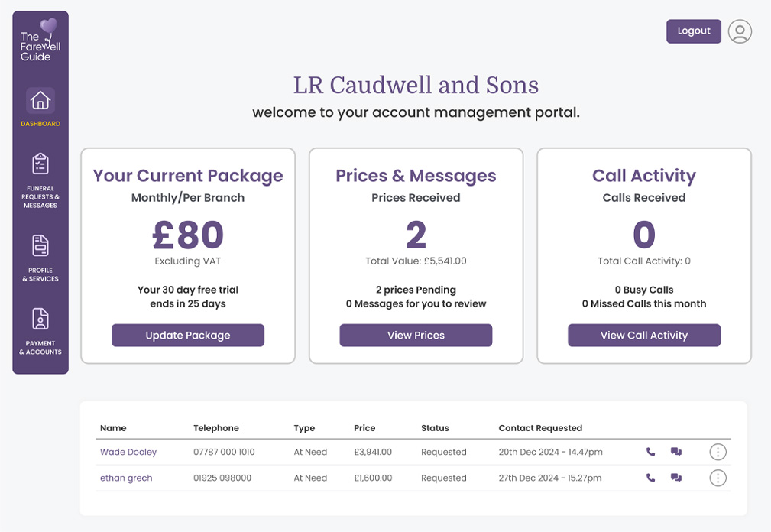Select the Dashboard menu label
The image size is (771, 532).
(x=40, y=124)
